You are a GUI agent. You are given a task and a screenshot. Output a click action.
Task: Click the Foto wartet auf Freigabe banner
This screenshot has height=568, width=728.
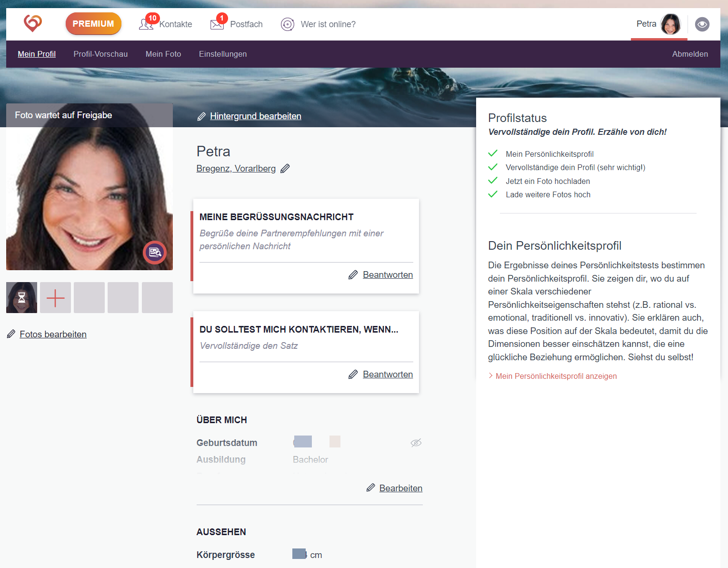point(90,115)
